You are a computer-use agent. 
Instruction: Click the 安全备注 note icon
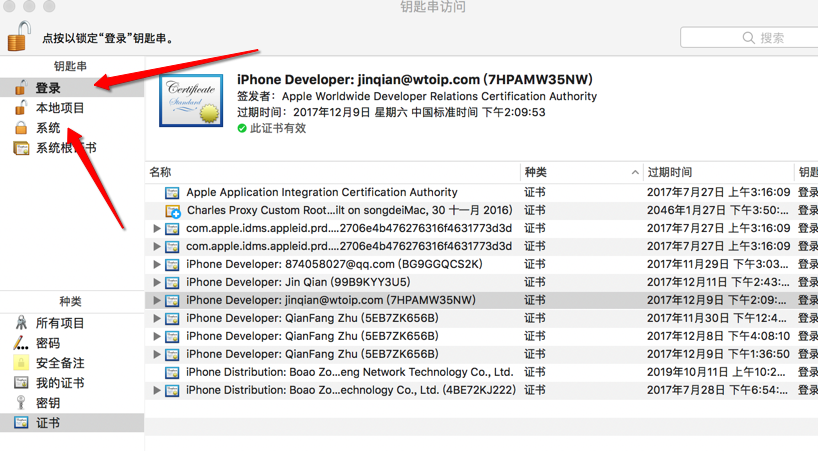pyautogui.click(x=21, y=363)
